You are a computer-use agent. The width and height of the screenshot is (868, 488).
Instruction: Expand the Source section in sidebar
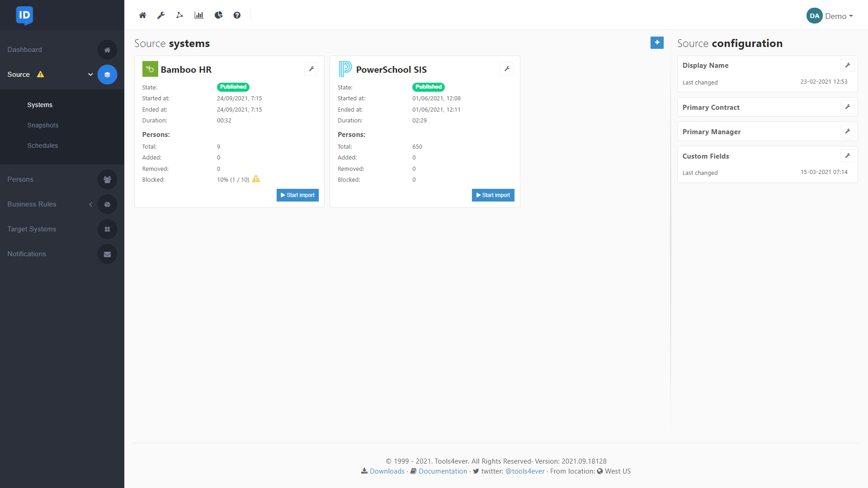click(x=90, y=75)
